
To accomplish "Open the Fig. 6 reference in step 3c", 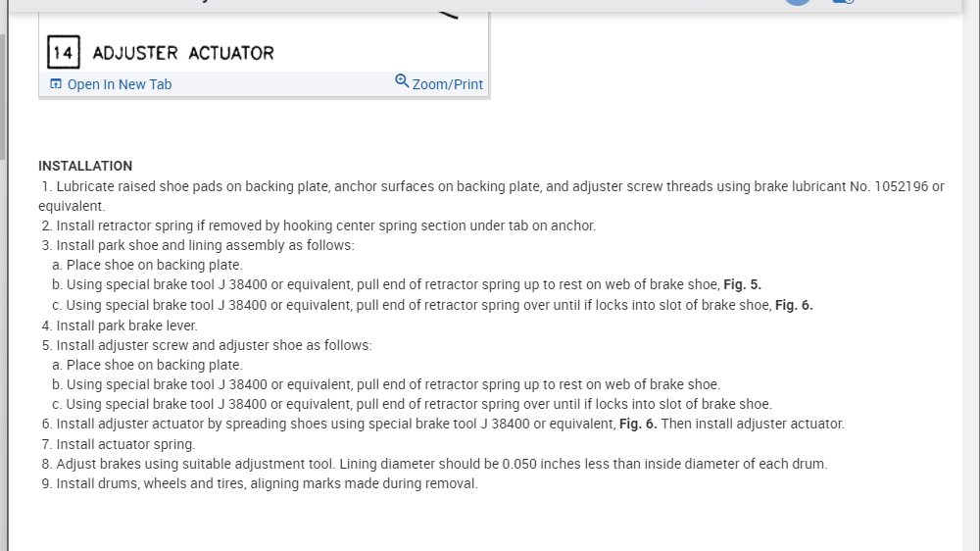I will 794,305.
